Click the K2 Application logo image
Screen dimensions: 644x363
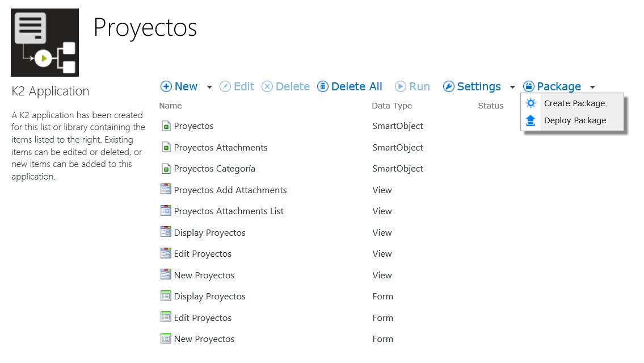(45, 43)
